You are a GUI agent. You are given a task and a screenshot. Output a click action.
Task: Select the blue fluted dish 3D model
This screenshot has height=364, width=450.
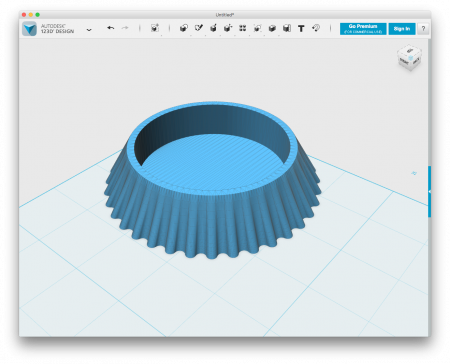213,180
